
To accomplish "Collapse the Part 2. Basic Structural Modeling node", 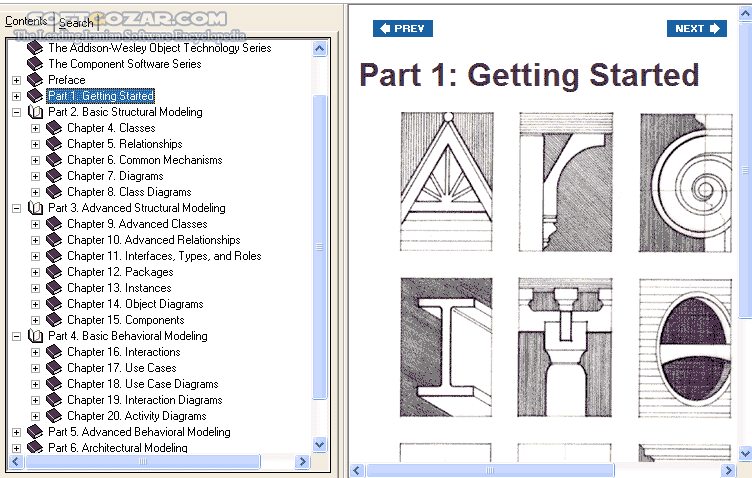I will coord(16,112).
